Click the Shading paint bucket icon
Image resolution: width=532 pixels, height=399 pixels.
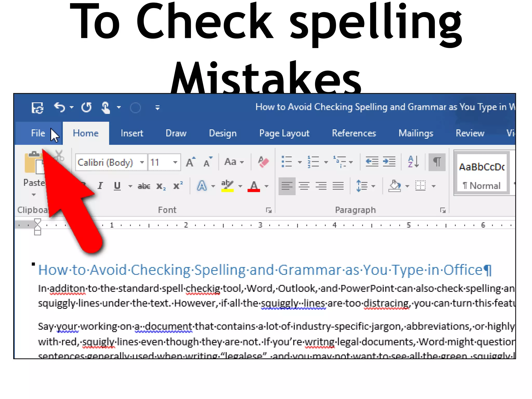click(x=395, y=186)
